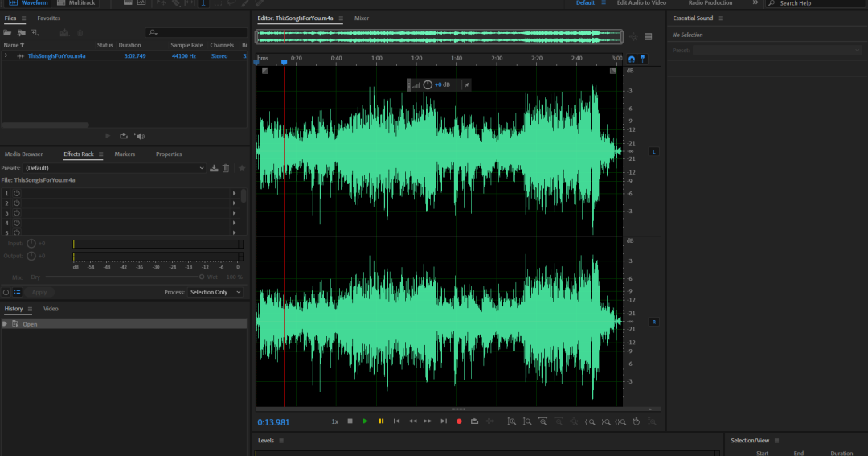Zoom in at out point icon
The image size is (868, 456).
(x=606, y=421)
